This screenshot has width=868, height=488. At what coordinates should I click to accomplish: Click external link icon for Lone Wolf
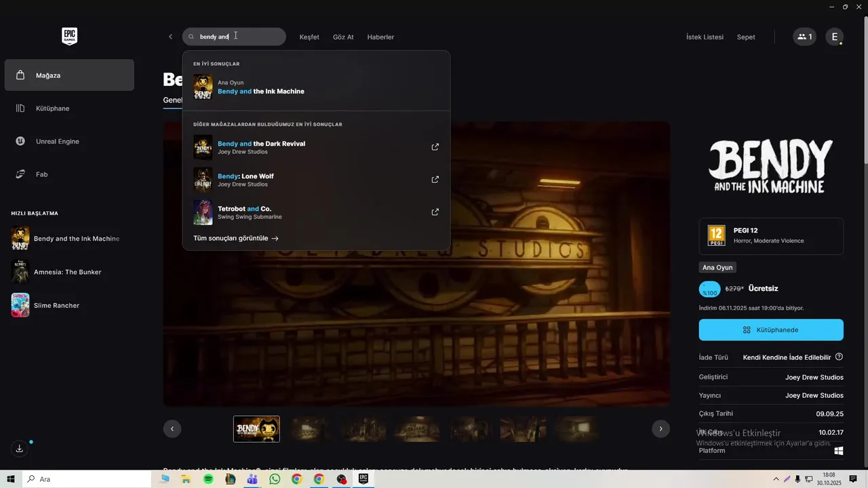click(435, 180)
